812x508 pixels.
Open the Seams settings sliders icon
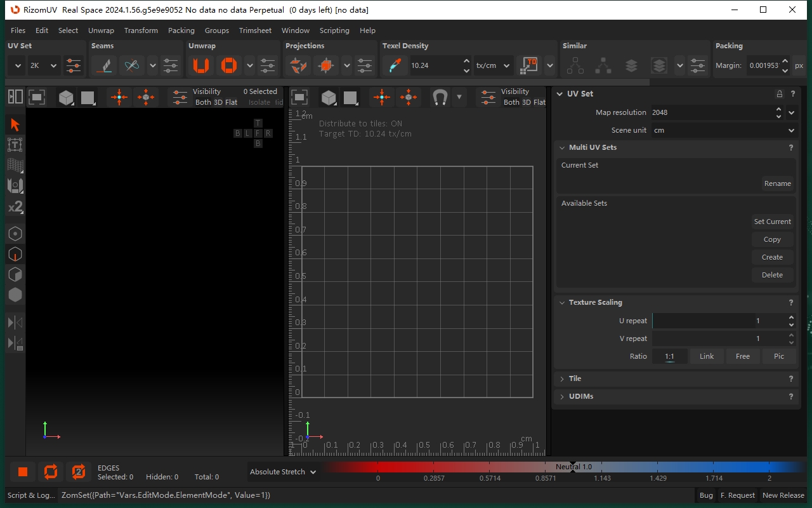(171, 65)
